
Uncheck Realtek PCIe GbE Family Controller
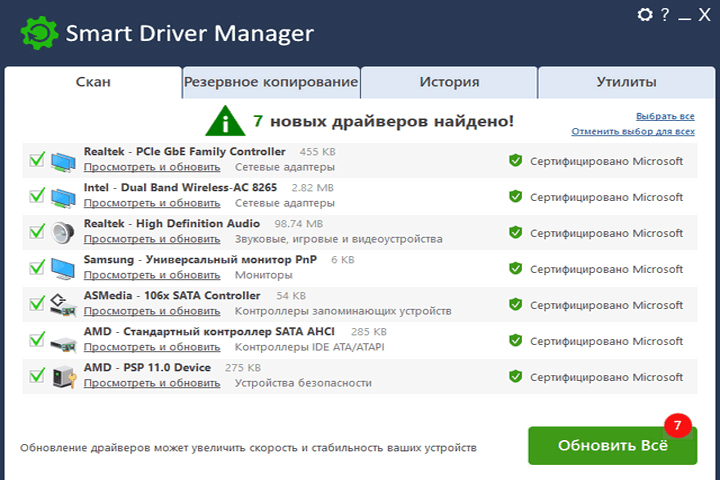coord(37,159)
